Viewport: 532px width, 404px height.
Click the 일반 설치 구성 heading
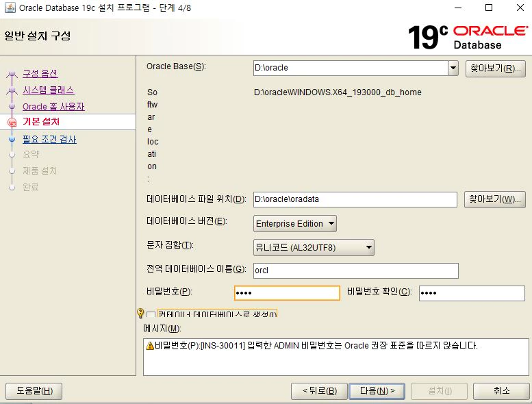38,36
